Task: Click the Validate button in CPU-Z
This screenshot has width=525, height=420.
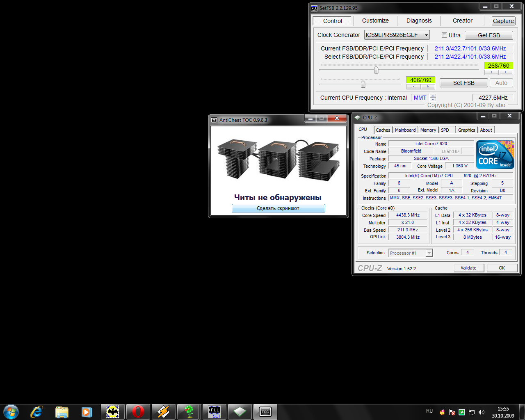Action: tap(468, 268)
